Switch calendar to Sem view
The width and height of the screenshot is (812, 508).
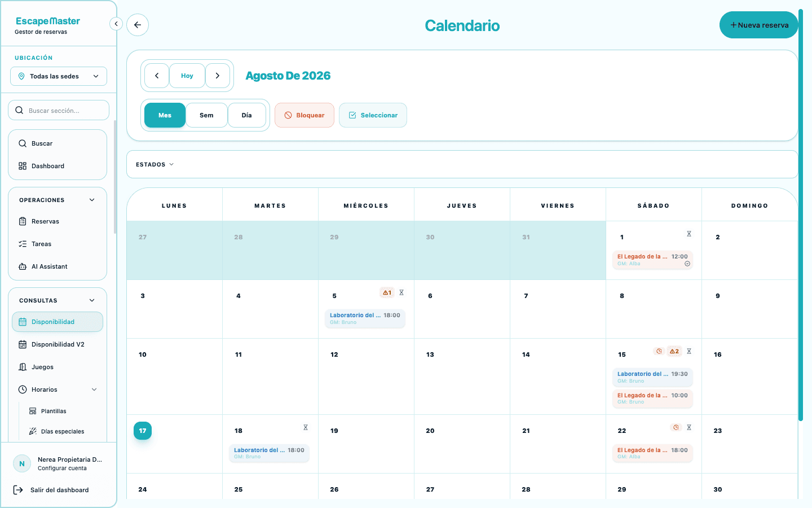point(206,115)
